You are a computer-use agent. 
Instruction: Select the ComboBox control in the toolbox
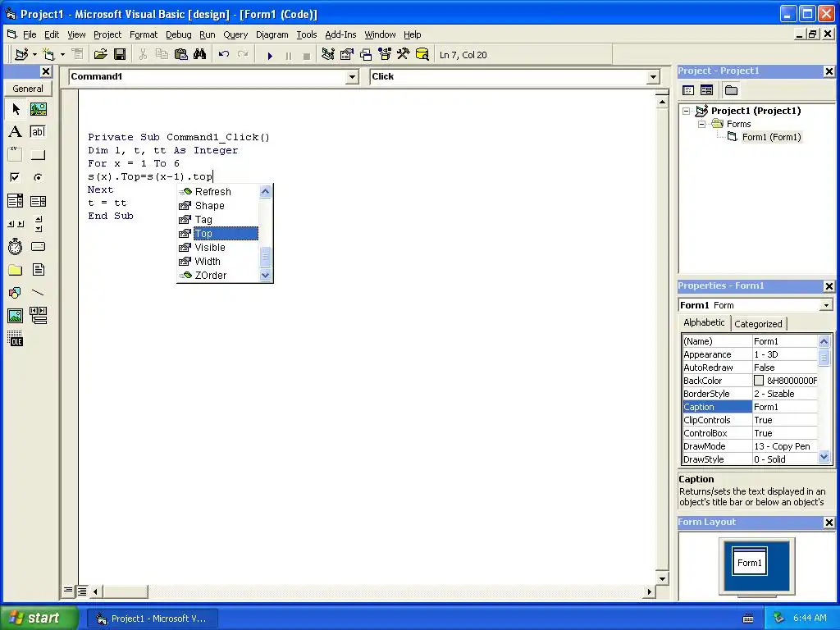pyautogui.click(x=16, y=201)
